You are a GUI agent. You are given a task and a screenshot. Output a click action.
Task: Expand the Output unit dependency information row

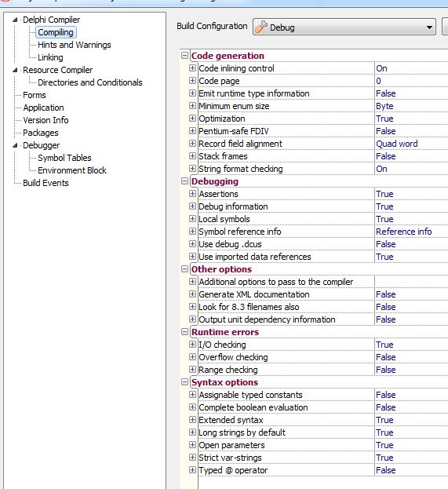click(193, 319)
